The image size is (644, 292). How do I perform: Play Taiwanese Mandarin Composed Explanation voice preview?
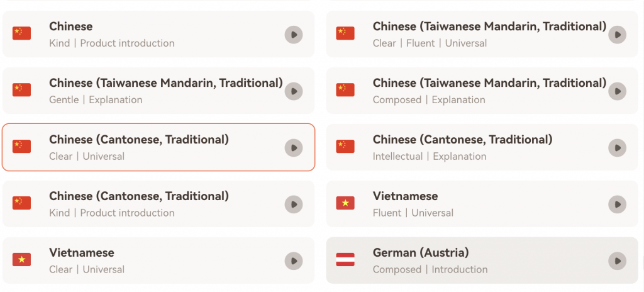pyautogui.click(x=618, y=91)
